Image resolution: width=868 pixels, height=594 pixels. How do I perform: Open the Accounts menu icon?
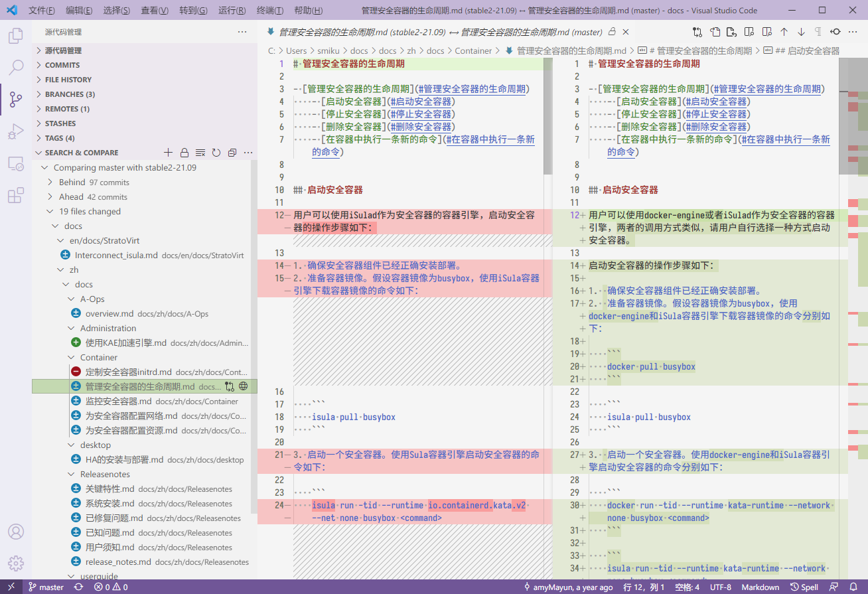tap(15, 532)
